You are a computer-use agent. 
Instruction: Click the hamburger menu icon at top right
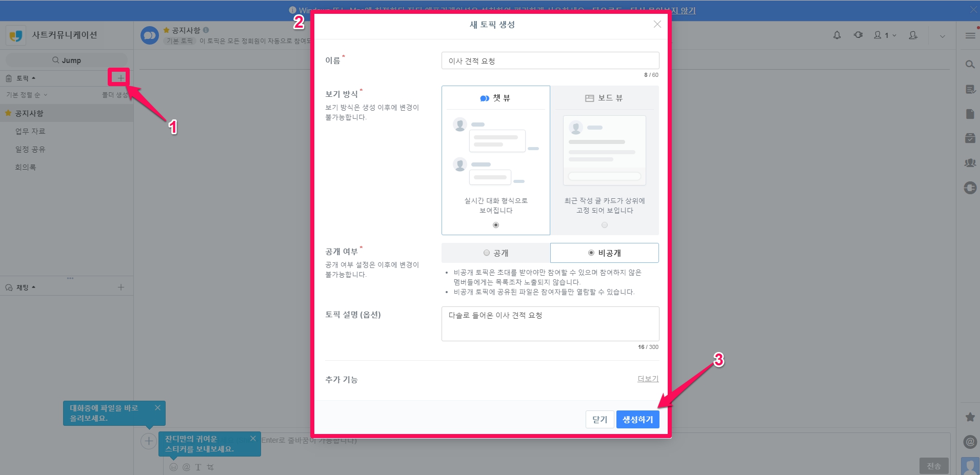[x=970, y=35]
